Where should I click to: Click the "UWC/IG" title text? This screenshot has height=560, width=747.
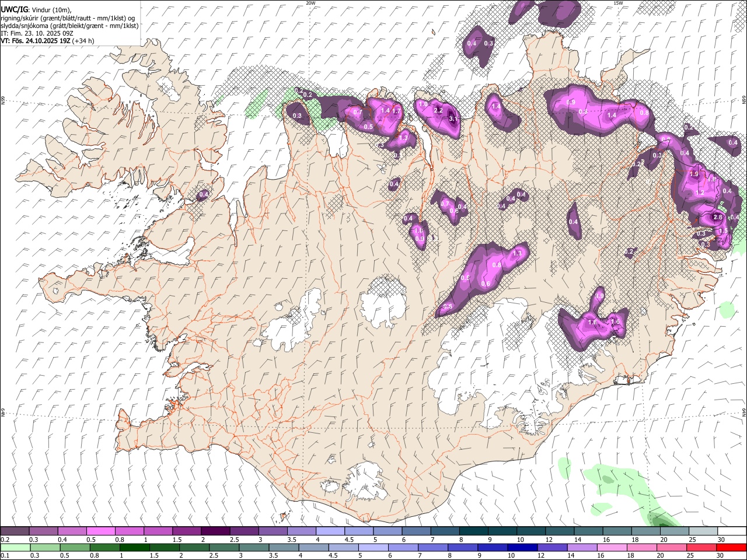pos(14,9)
